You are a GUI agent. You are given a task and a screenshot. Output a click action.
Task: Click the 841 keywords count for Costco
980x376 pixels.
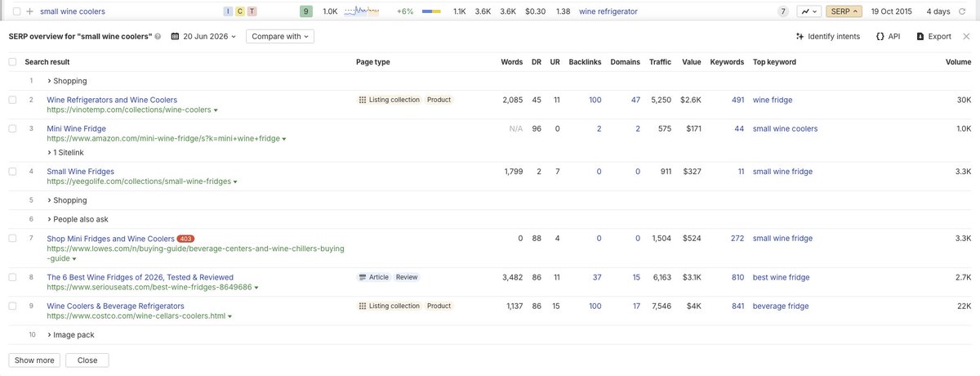(737, 306)
